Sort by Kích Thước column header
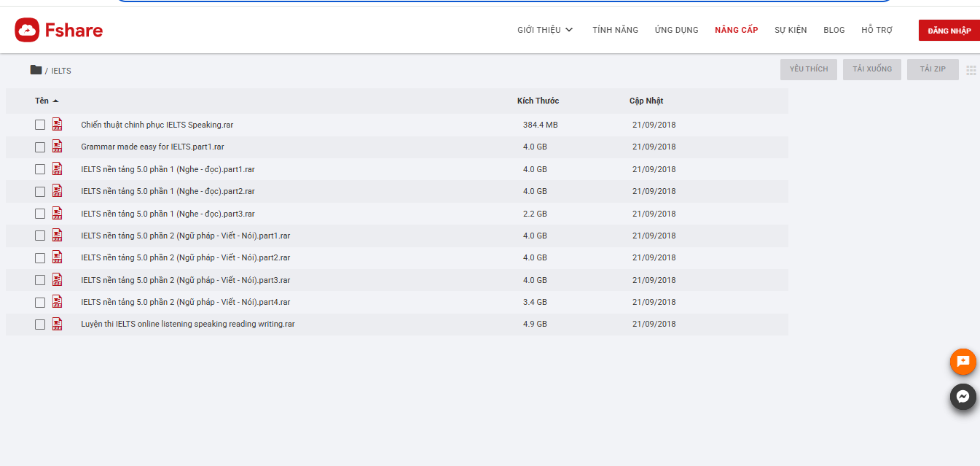This screenshot has width=980, height=466. [538, 101]
